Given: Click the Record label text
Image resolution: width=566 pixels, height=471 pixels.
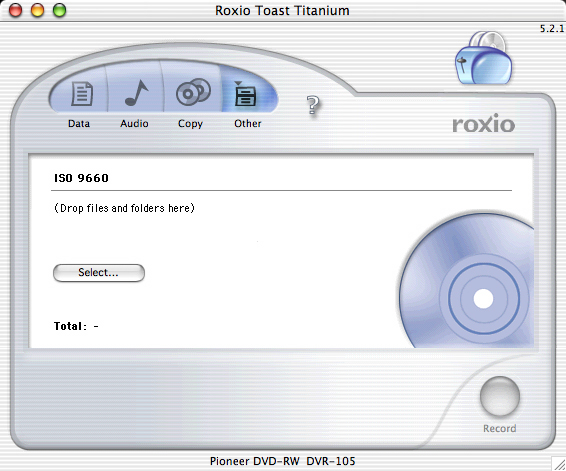Looking at the screenshot, I should (x=500, y=428).
